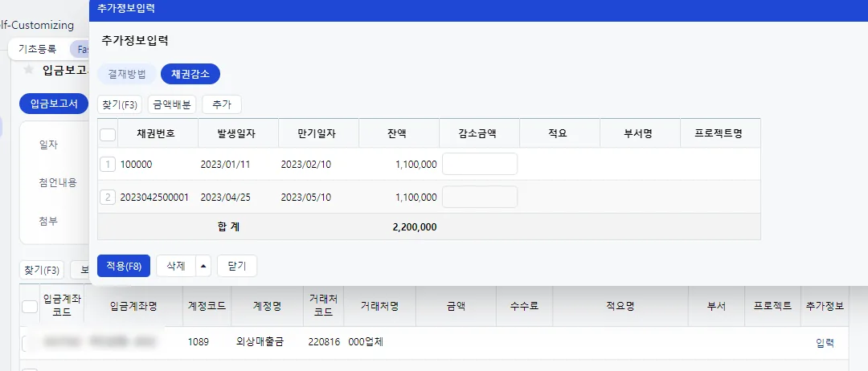Click the 추가 button
Screen dimensions: 868x371
pos(222,104)
